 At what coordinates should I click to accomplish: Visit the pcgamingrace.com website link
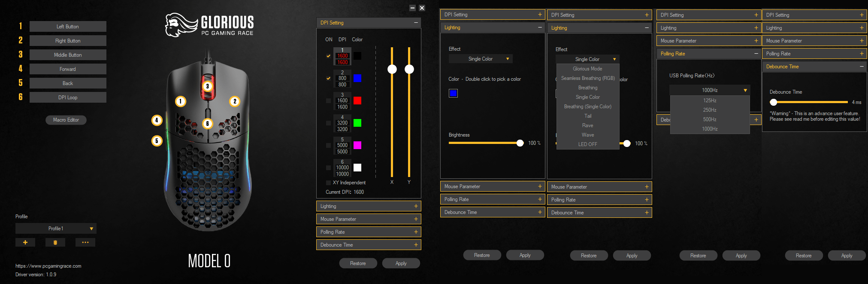tap(48, 266)
